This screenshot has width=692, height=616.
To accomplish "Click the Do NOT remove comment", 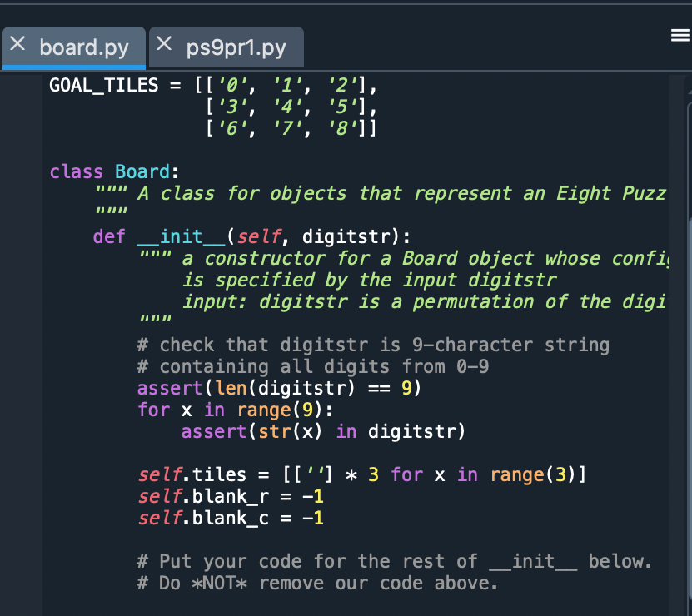I will (x=316, y=583).
